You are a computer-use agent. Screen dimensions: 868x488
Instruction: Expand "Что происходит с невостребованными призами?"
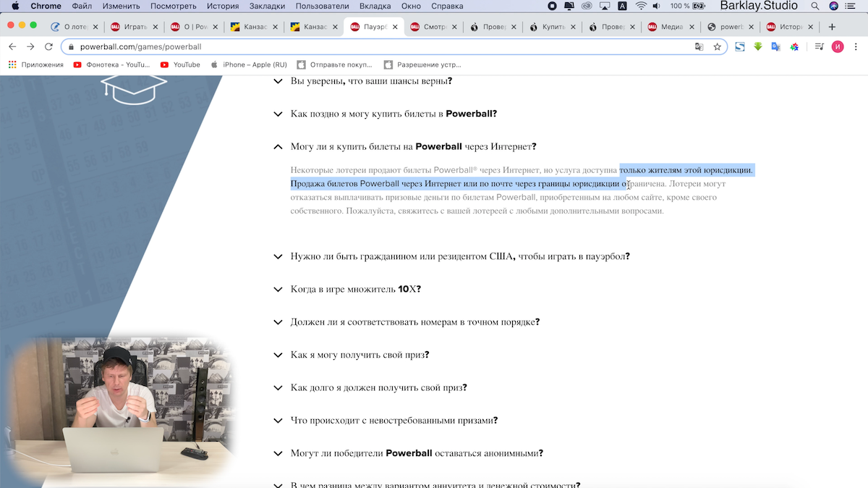(x=385, y=421)
